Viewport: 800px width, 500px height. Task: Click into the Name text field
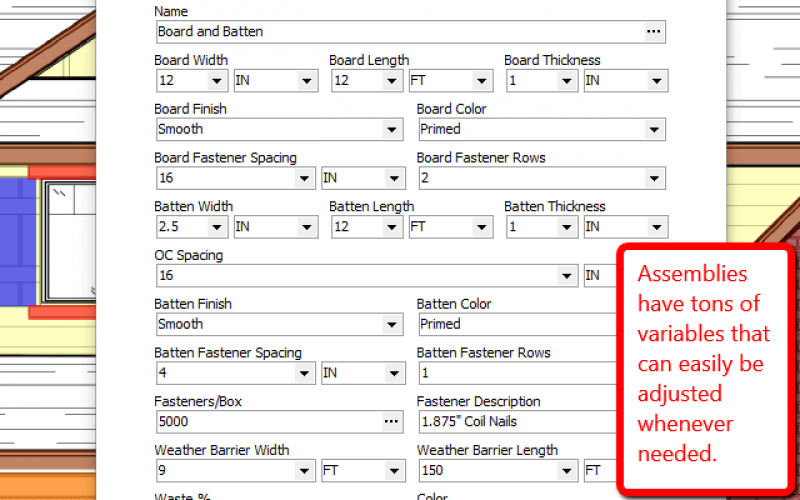(x=400, y=32)
